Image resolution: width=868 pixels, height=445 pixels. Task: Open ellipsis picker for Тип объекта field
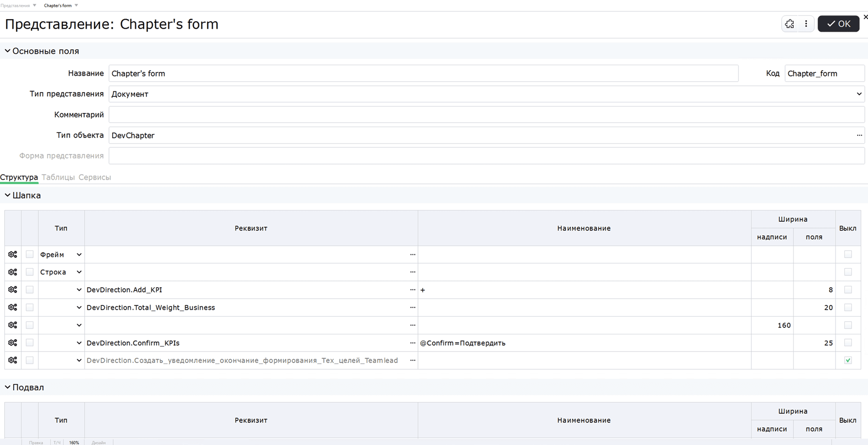click(859, 135)
